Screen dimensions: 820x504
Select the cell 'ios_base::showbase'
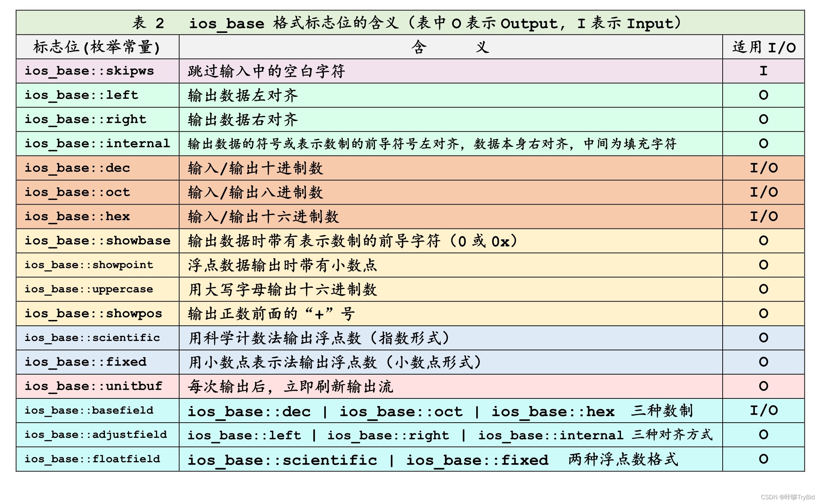pyautogui.click(x=97, y=240)
